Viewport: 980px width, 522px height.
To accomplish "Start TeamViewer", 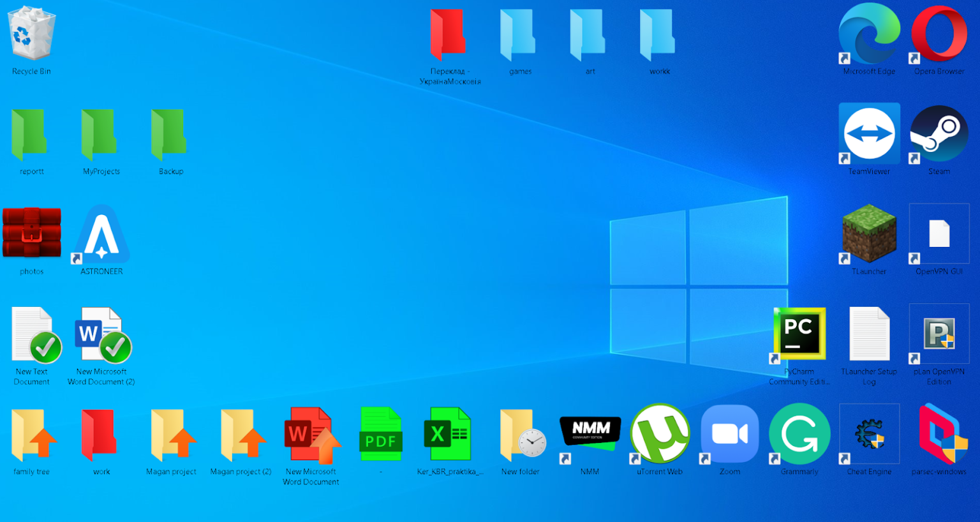I will 869,133.
